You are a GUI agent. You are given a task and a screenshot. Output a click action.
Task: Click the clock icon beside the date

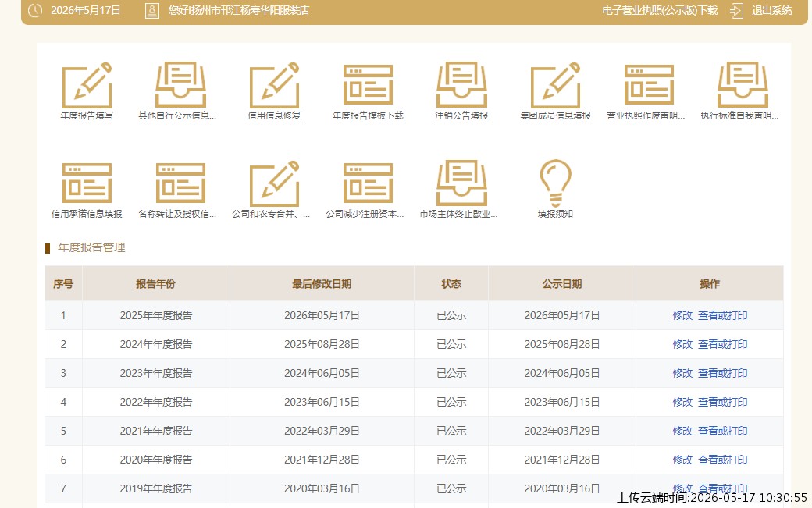click(35, 10)
